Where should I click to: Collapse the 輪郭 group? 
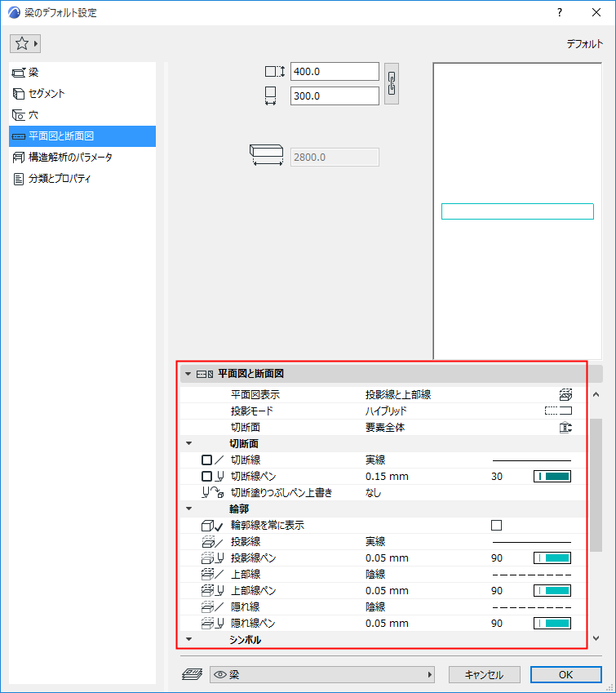click(189, 509)
